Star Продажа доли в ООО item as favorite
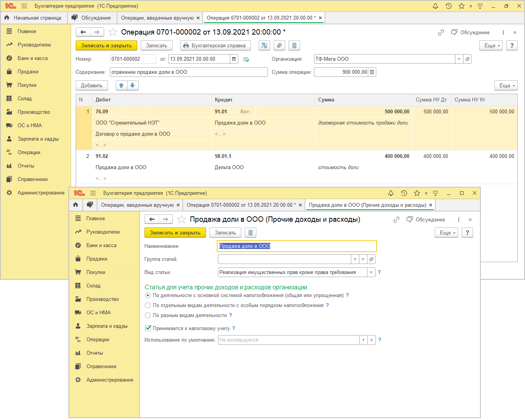The image size is (525, 420). click(182, 219)
